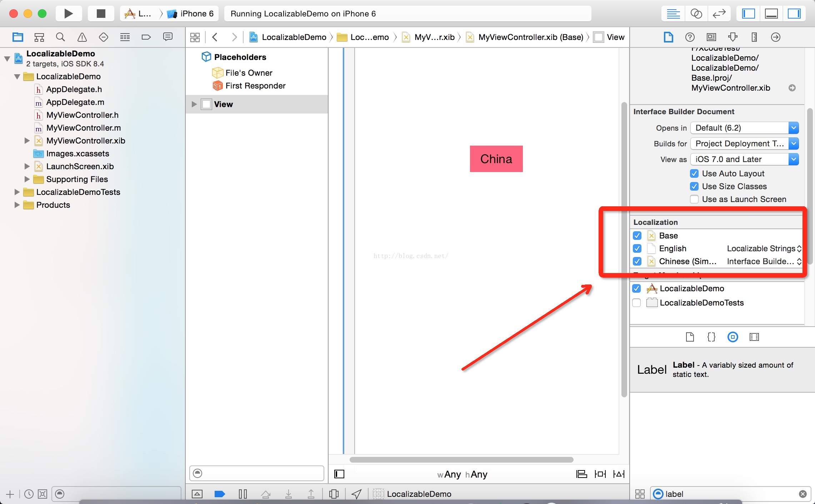Image resolution: width=815 pixels, height=504 pixels.
Task: Toggle the Chinese (Simplified) localization checkbox
Action: 637,261
